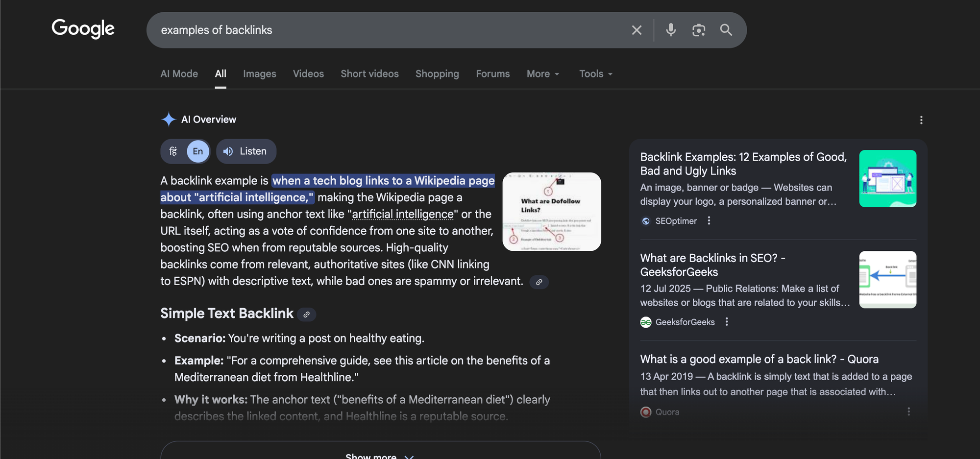Open the AI Overview options three-dot menu
The image size is (980, 459).
coord(921,120)
